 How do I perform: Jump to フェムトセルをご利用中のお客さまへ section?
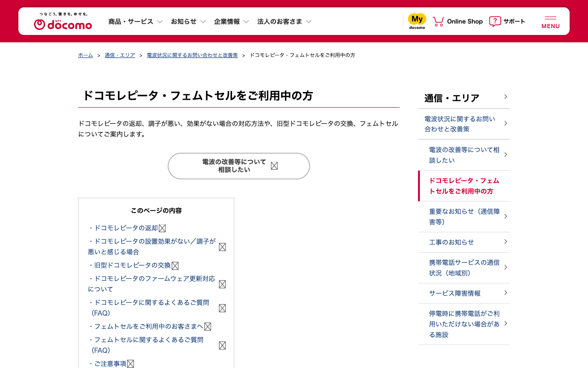(x=146, y=327)
